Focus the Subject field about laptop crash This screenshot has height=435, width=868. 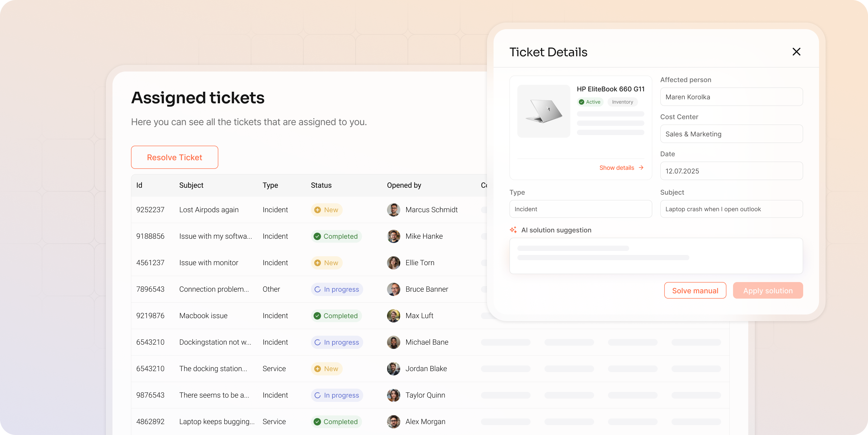731,209
